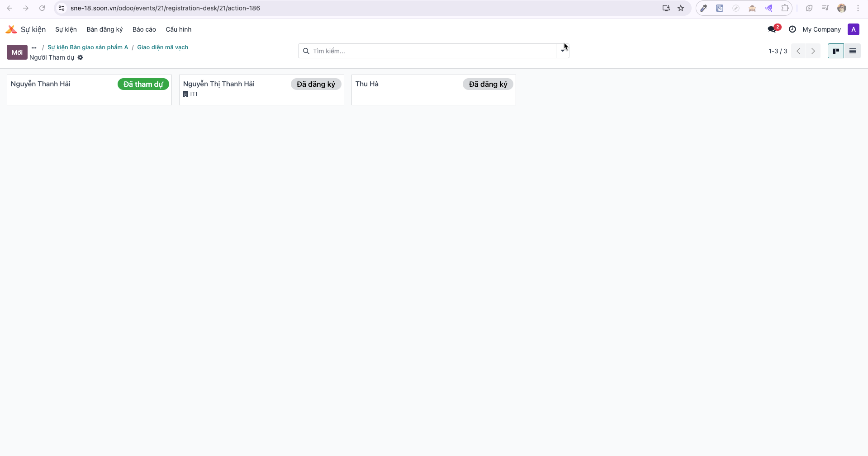Open the Bàn đăng ký menu
This screenshot has width=868, height=456.
pos(104,29)
